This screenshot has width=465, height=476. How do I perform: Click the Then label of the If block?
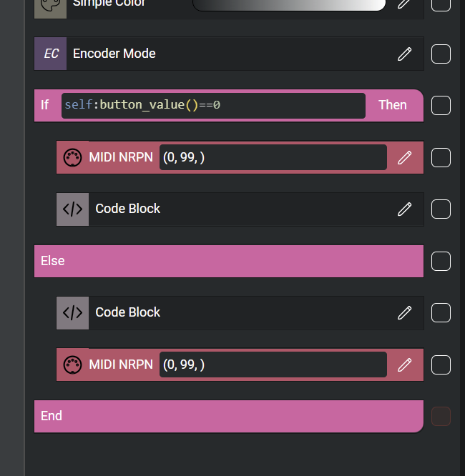tap(392, 105)
